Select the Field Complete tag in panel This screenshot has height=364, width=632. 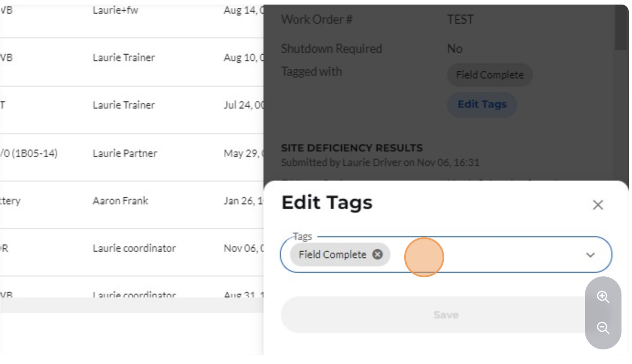[490, 75]
